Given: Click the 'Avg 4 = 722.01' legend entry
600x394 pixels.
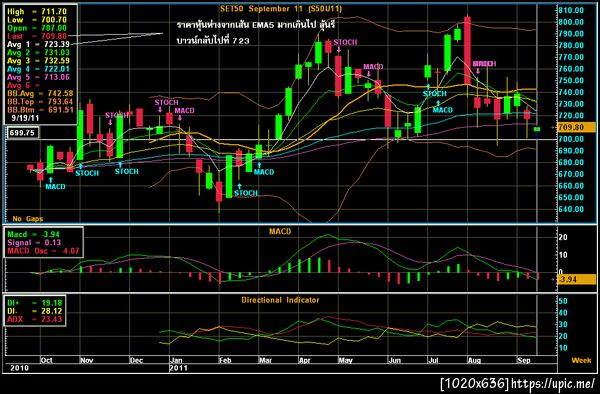Looking at the screenshot, I should click(38, 69).
